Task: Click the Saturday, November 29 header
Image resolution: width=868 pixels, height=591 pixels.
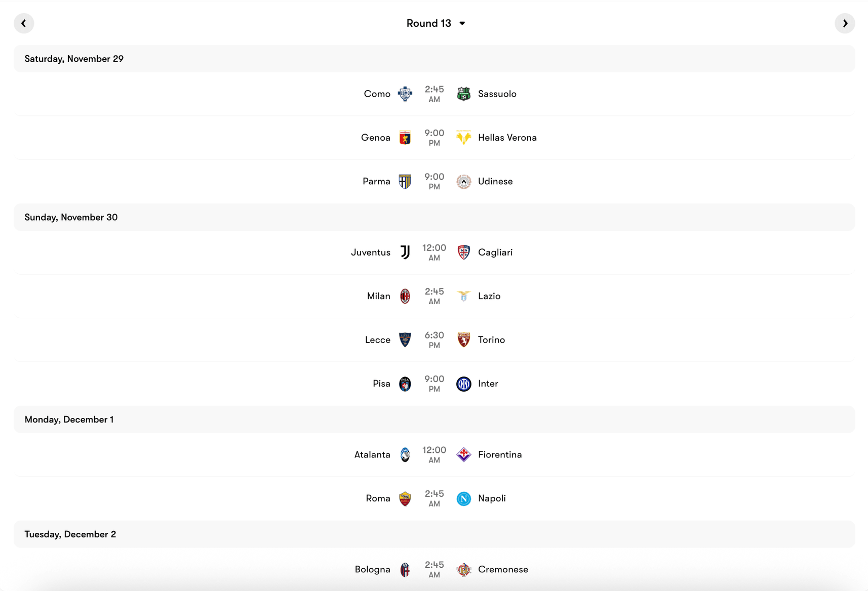Action: coord(74,59)
